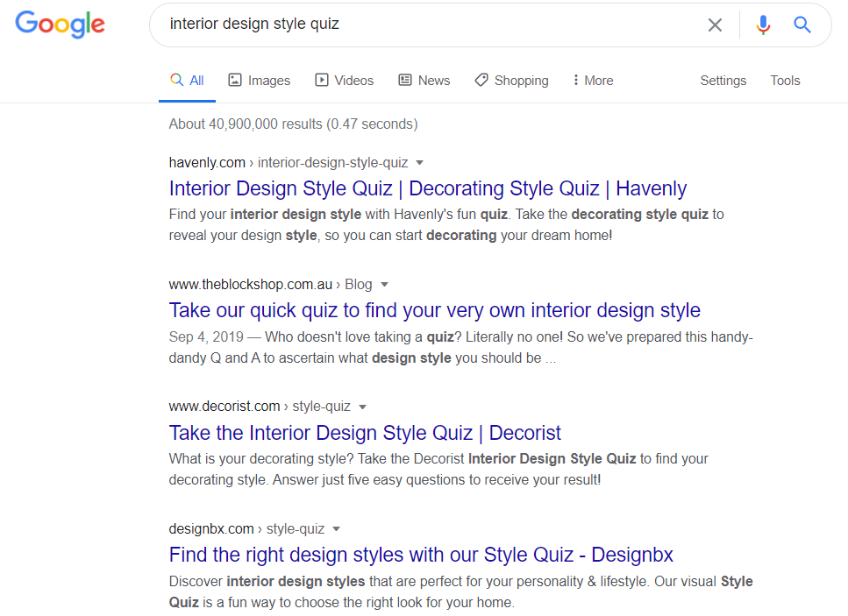Click the www.theblockshop.com.au breadcrumb URL
Viewport: 848px width, 616px height.
270,285
